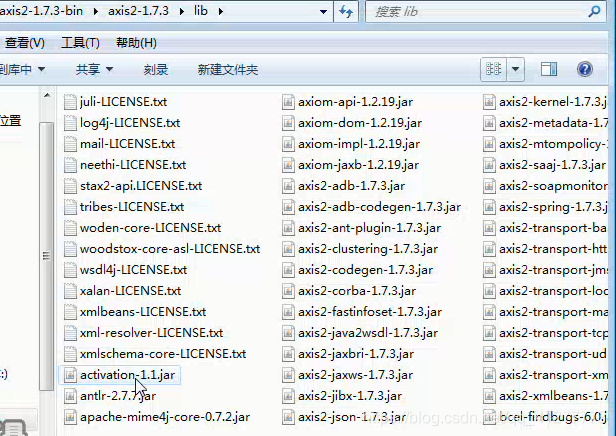Click the 新建文件夹 button
The height and width of the screenshot is (436, 616).
(x=227, y=70)
